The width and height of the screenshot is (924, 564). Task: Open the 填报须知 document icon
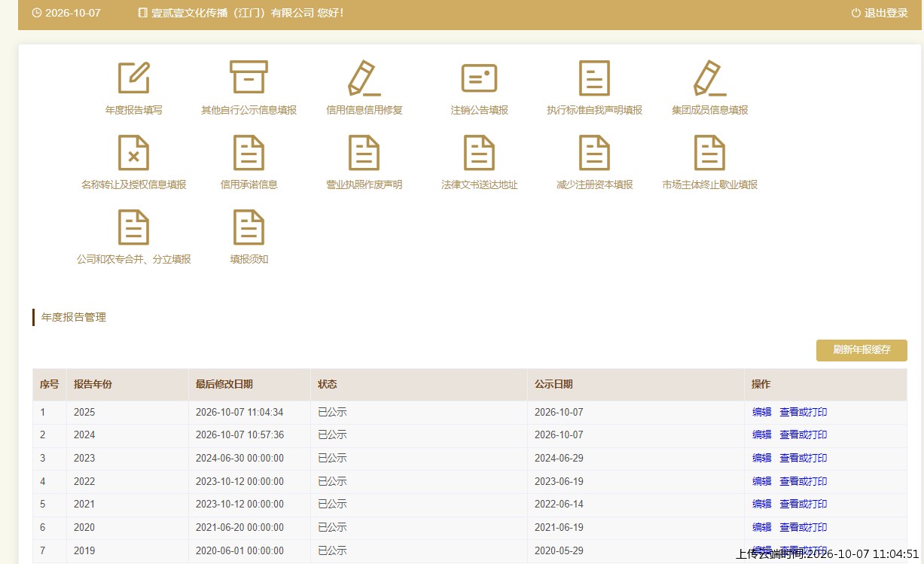[x=249, y=227]
